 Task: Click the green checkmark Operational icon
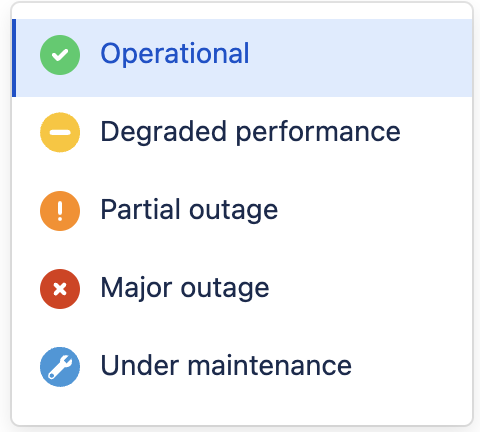(x=60, y=55)
